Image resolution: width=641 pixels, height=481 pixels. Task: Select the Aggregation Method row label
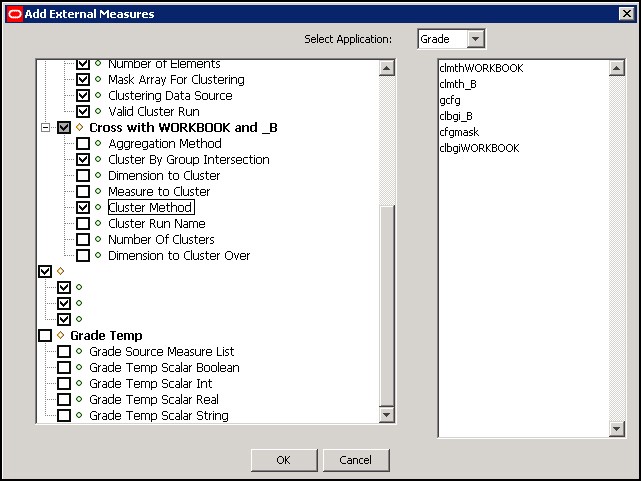(x=165, y=143)
